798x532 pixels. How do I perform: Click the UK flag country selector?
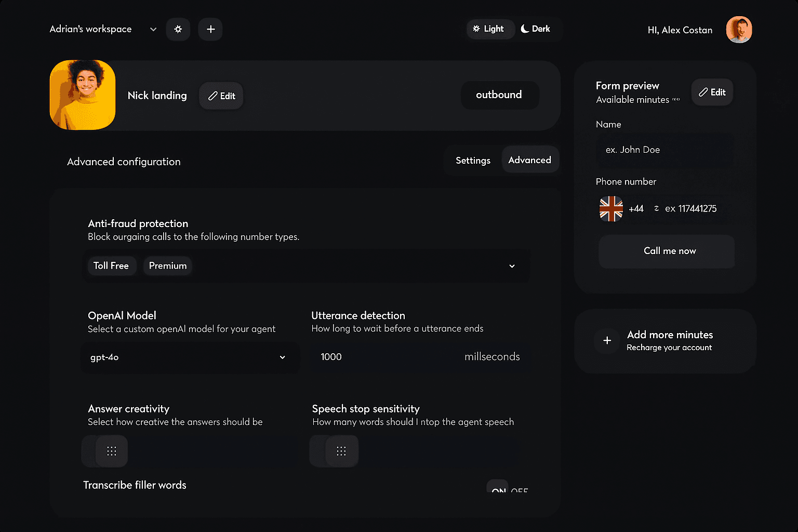pos(610,208)
